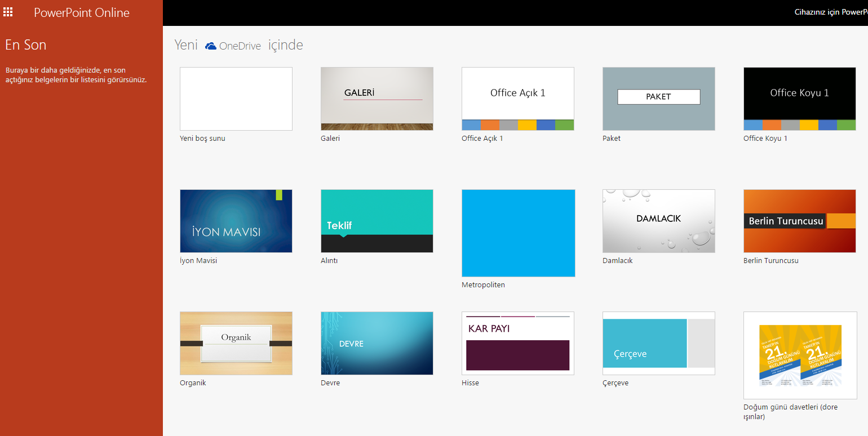Screen dimensions: 868x436
Task: Click the 'Metropoliten' caption text
Action: 484,284
